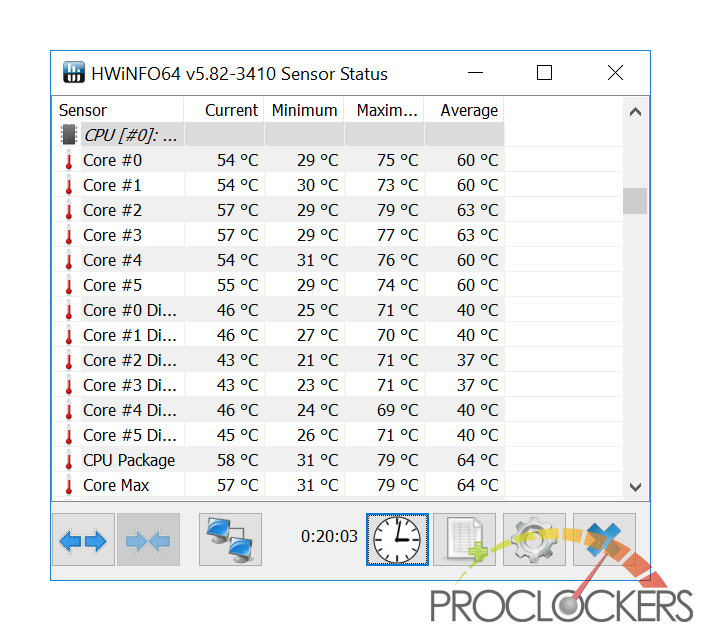Click the blue X close sensors button
The height and width of the screenshot is (631, 701).
pos(604,539)
